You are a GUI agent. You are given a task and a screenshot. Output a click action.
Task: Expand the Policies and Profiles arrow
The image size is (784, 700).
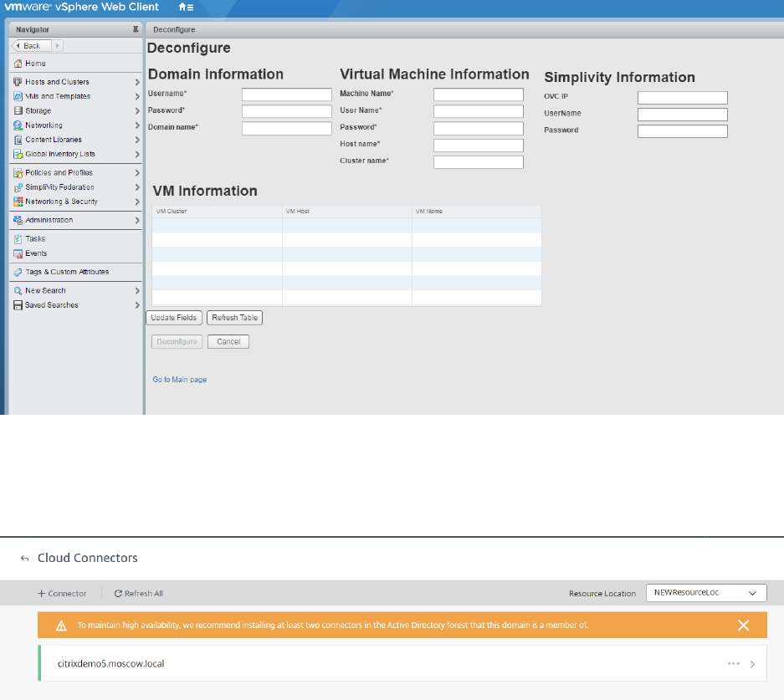click(137, 173)
